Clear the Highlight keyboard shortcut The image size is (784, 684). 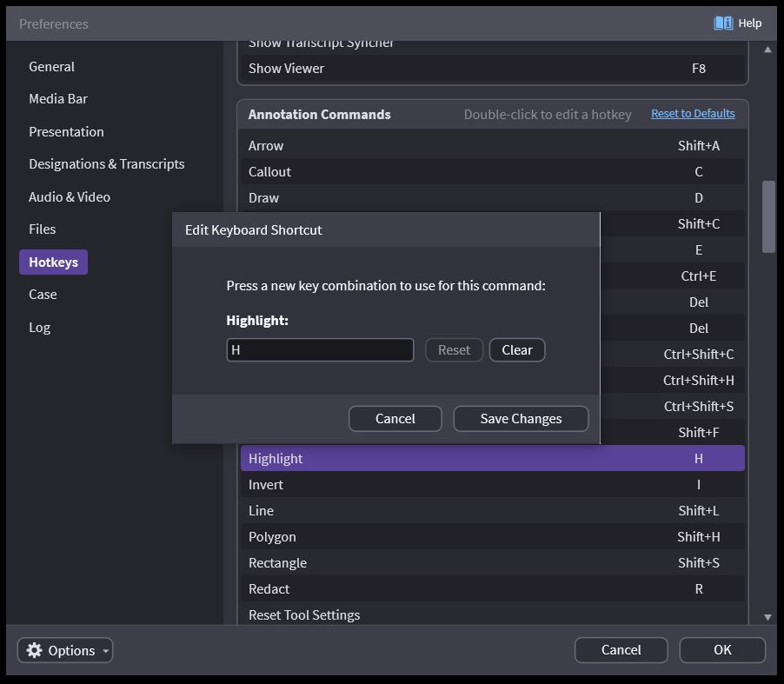tap(516, 350)
